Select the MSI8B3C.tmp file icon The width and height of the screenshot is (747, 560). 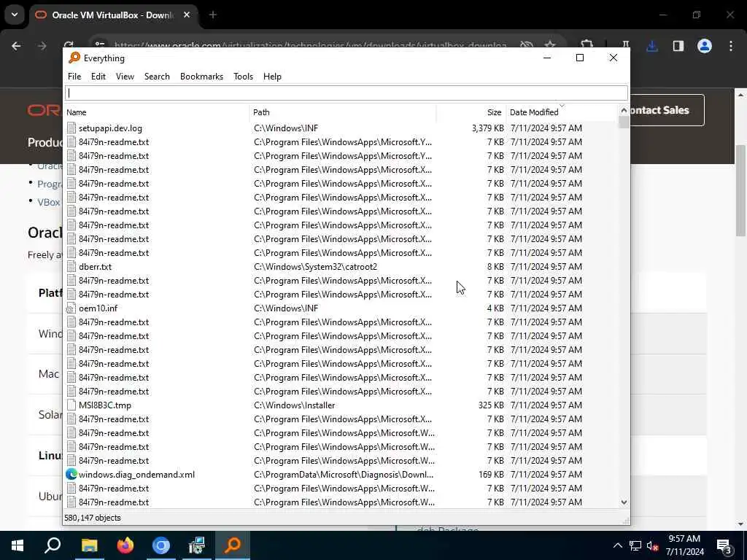[x=71, y=405]
